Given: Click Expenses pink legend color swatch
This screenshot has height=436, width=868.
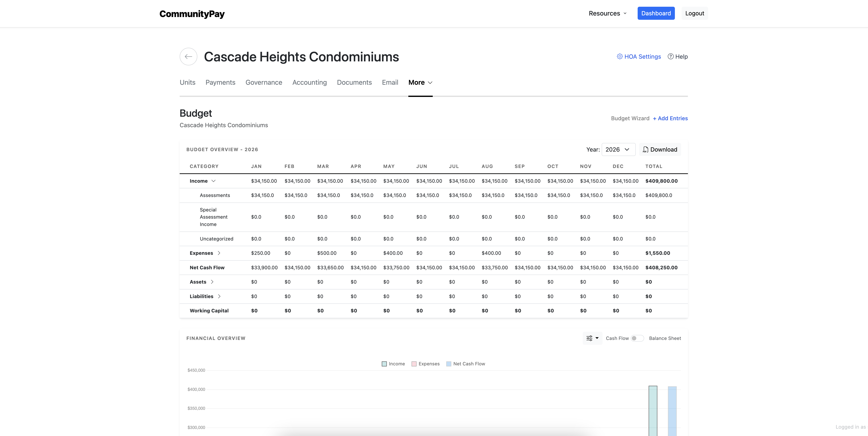Looking at the screenshot, I should point(414,364).
